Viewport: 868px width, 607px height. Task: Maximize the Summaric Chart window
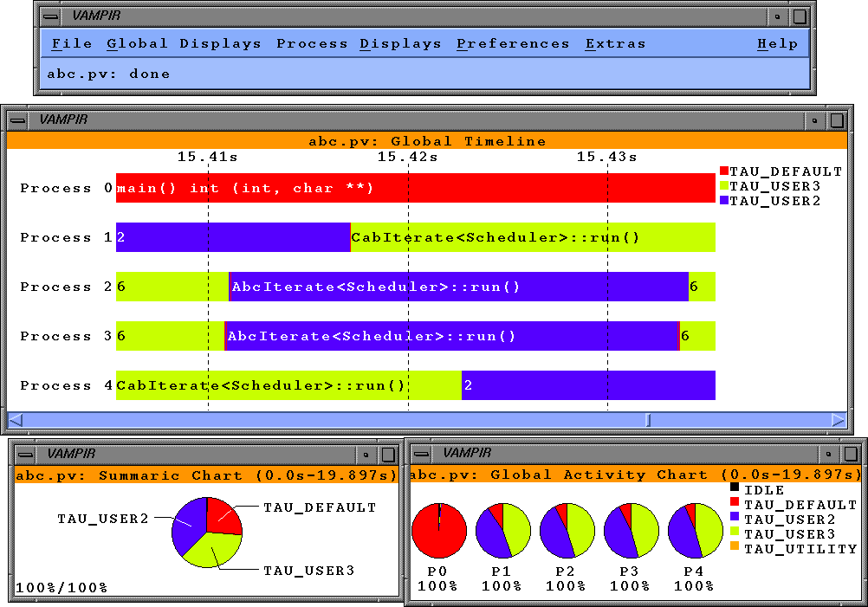[x=388, y=455]
